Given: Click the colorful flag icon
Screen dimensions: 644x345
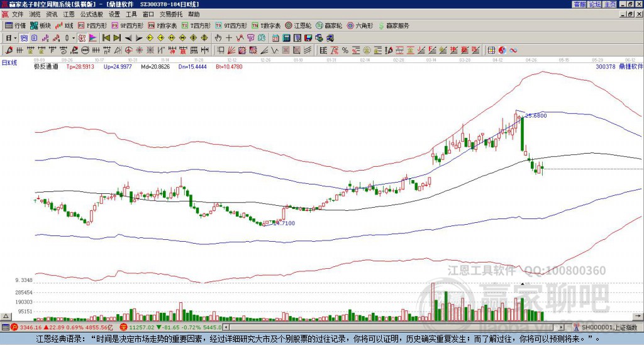Looking at the screenshot, I should tap(93, 38).
